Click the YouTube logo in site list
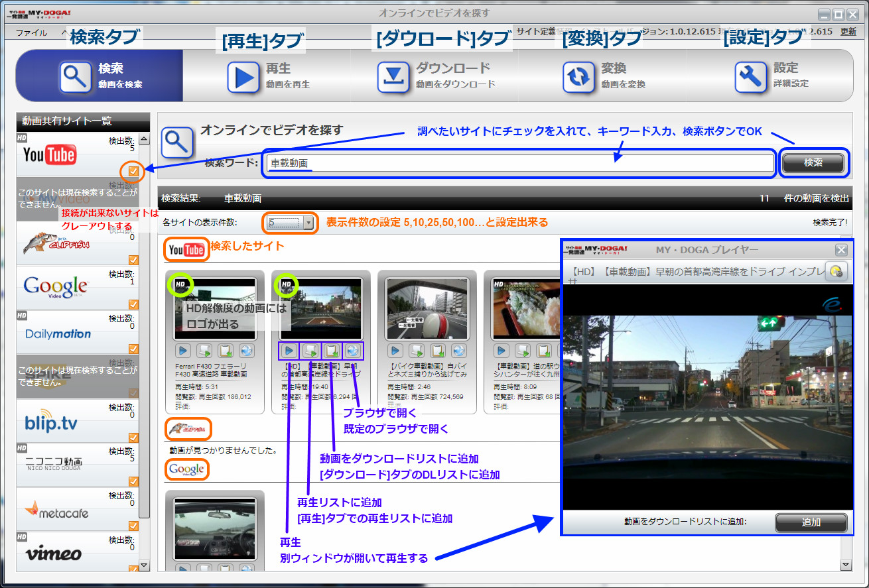Image resolution: width=869 pixels, height=588 pixels. click(50, 155)
